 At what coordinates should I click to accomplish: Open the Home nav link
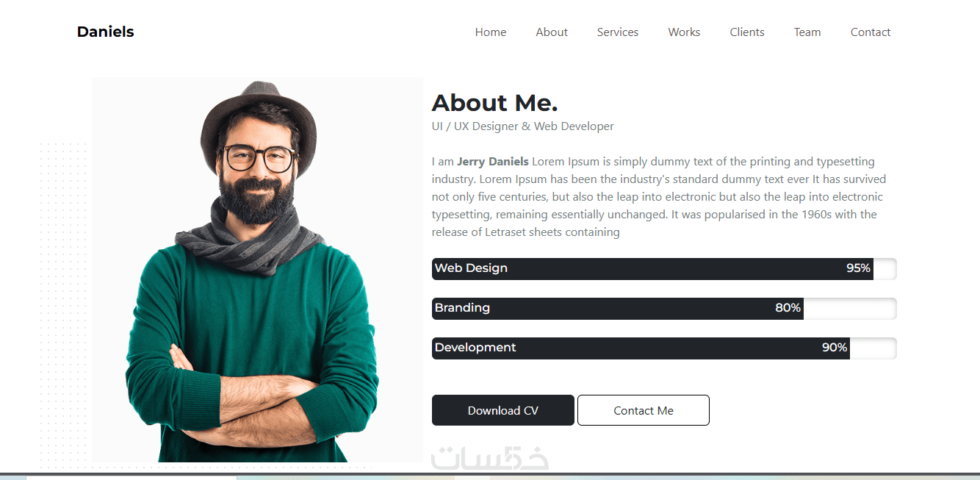click(491, 32)
